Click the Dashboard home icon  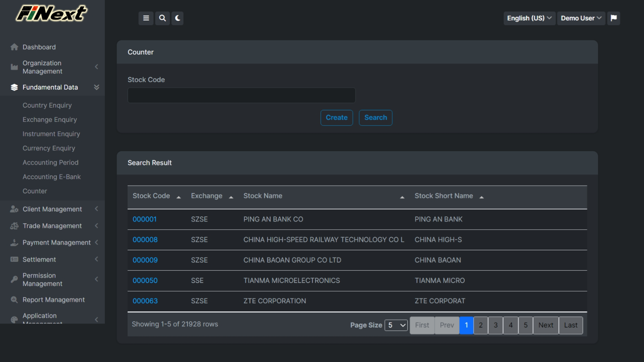point(14,47)
